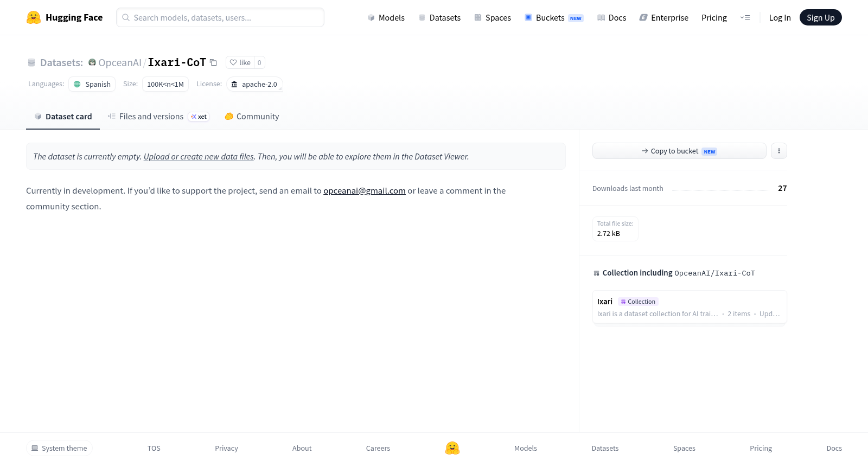Switch to Files and versions tab

(158, 117)
